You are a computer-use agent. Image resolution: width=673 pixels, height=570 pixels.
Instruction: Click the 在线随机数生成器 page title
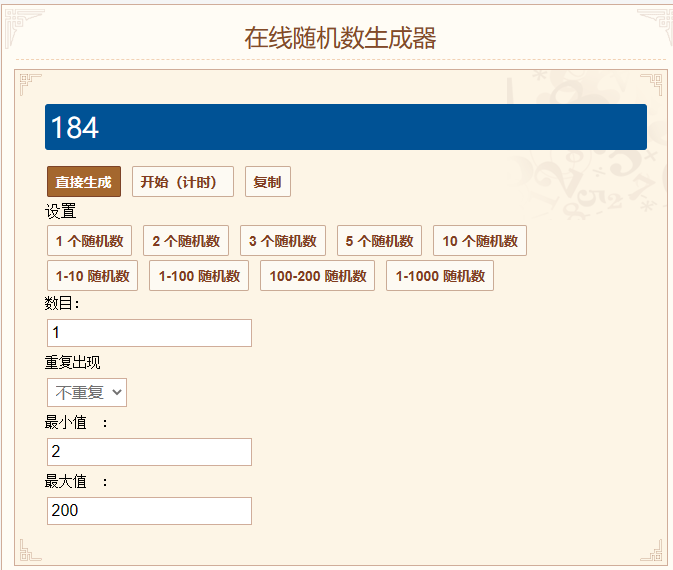click(x=340, y=38)
